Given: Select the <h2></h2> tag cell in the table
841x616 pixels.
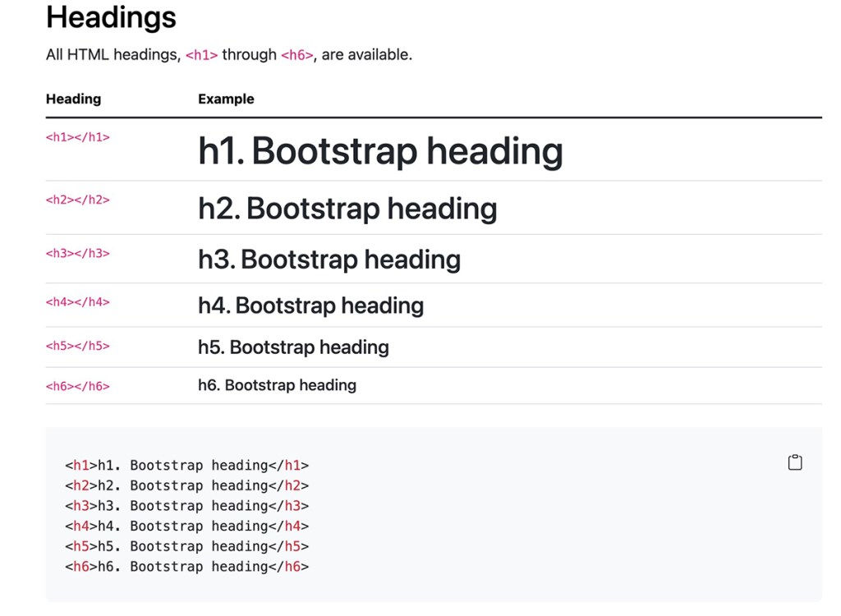Looking at the screenshot, I should [77, 200].
